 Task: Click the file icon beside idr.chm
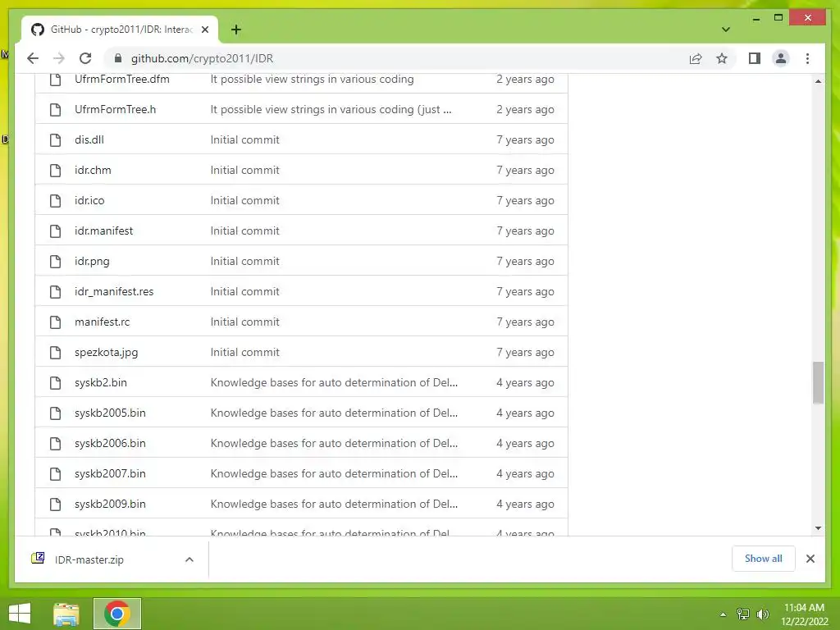(55, 171)
